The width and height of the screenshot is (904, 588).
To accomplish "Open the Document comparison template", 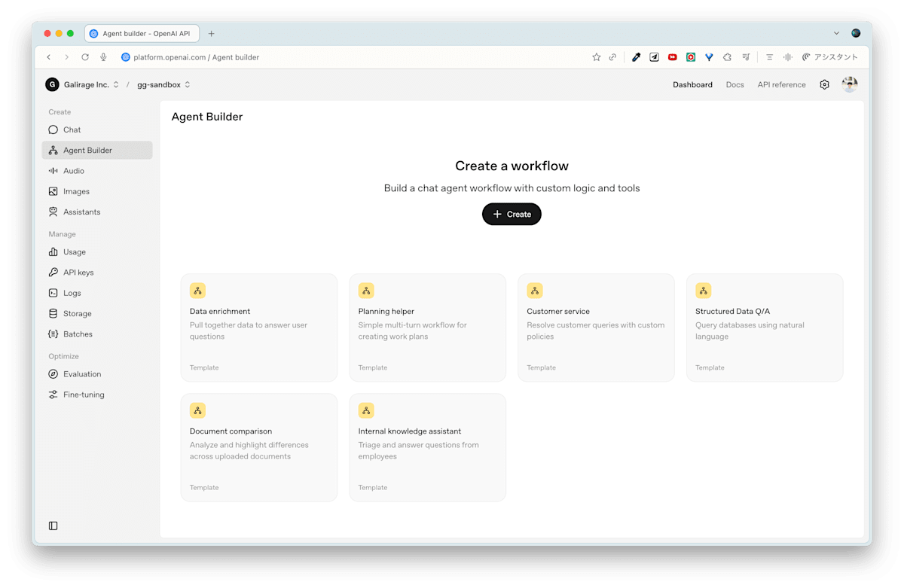I will (259, 447).
